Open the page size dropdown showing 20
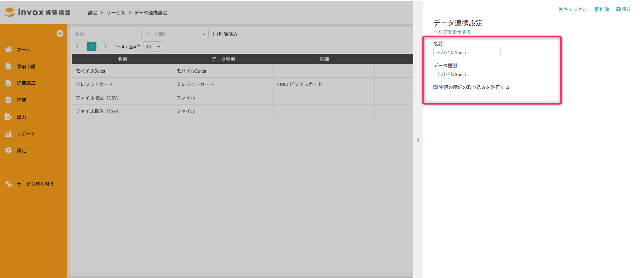 153,46
